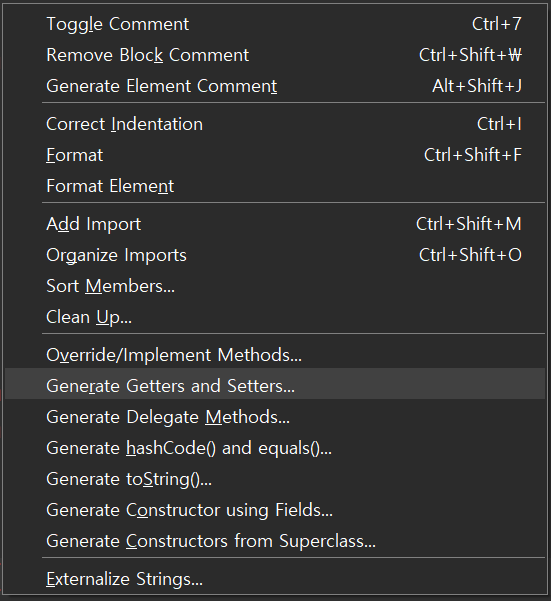This screenshot has height=601, width=551.
Task: Select Generate Delegate Methods
Action: [x=275, y=417]
